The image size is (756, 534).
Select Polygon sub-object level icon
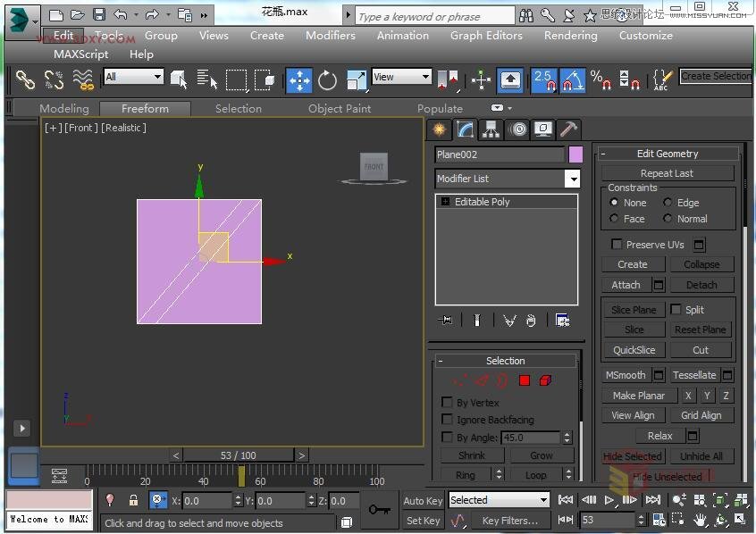(525, 380)
